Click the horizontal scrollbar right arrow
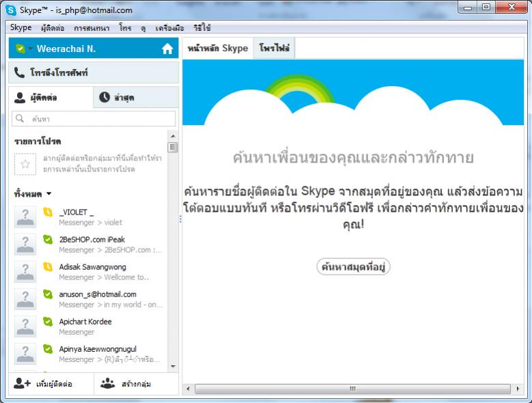532x403 pixels. (x=518, y=389)
